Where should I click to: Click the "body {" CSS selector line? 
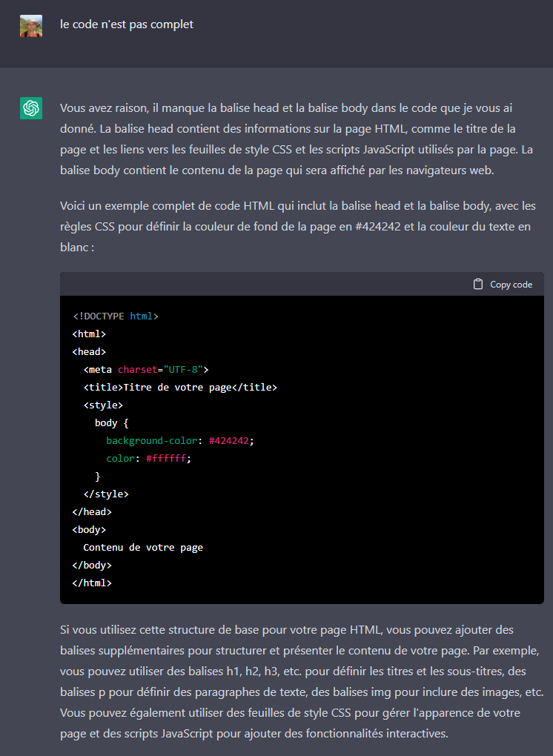[x=112, y=423]
